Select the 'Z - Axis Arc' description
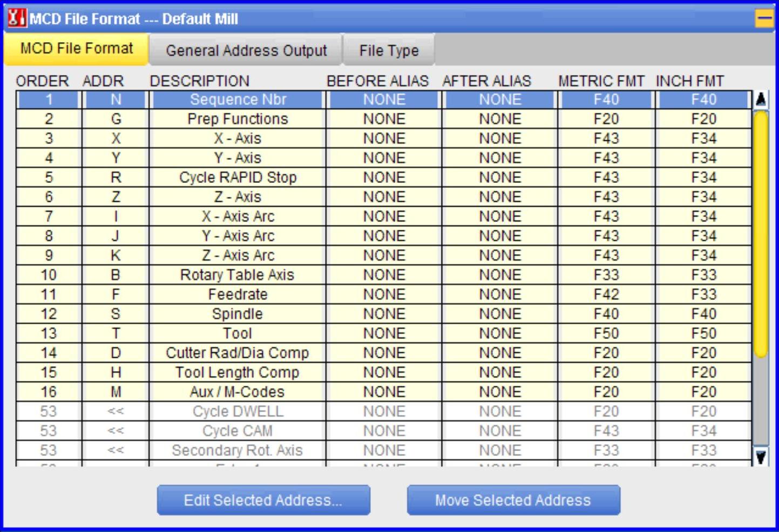This screenshot has height=532, width=779. coord(238,255)
